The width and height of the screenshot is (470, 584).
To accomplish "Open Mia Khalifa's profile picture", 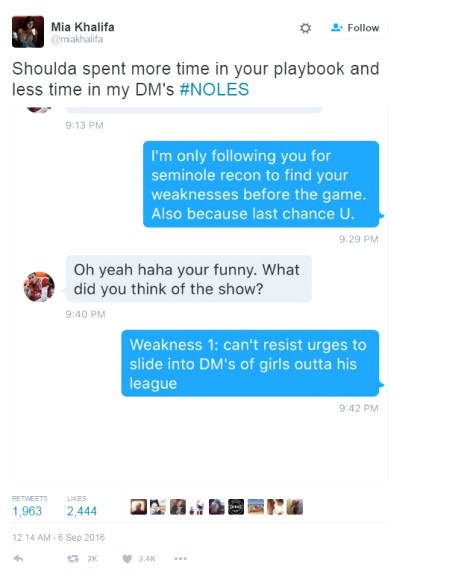I will (28, 32).
